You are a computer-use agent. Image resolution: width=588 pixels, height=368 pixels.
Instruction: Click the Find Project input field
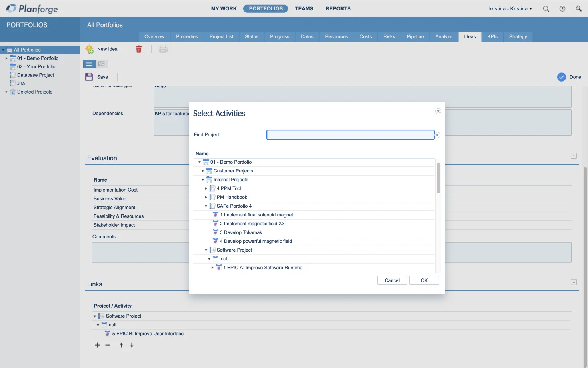(x=350, y=135)
